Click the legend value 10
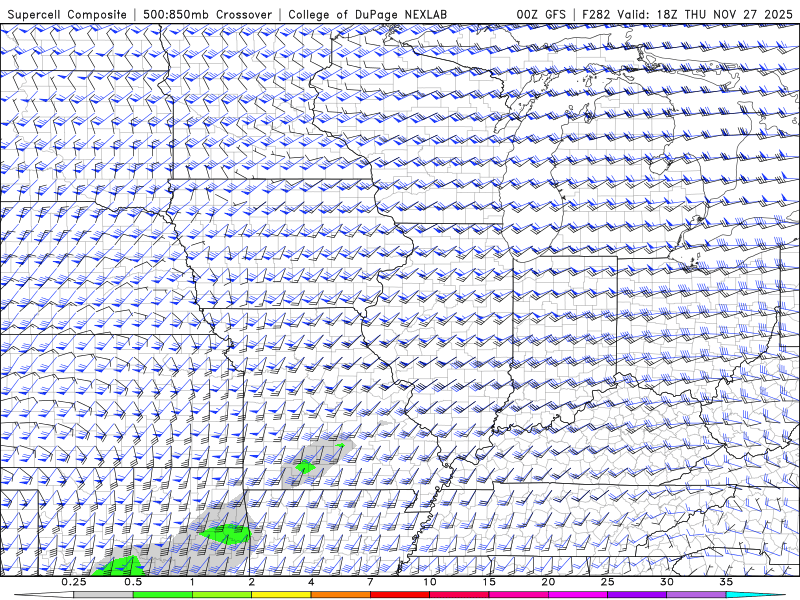 pos(430,582)
